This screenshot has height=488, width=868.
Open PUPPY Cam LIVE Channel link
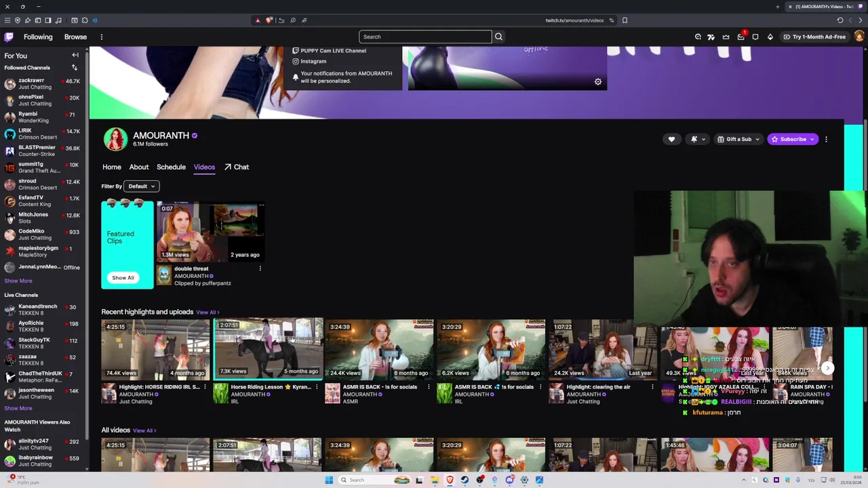pos(329,51)
